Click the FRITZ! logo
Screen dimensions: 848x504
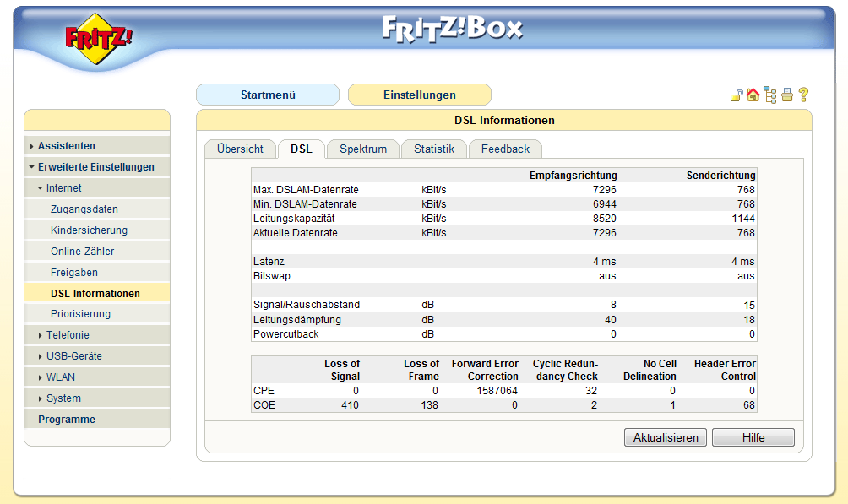(99, 38)
